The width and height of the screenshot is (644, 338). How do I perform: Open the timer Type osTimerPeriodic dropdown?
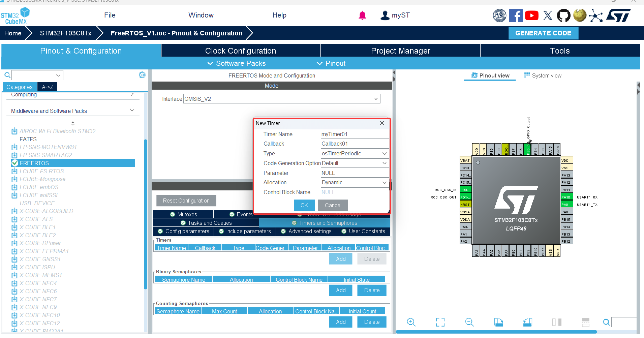pyautogui.click(x=355, y=153)
